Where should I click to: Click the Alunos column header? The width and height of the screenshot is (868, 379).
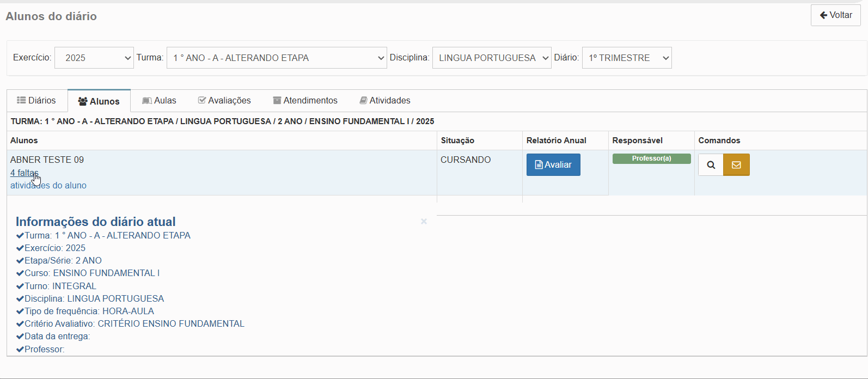pyautogui.click(x=24, y=140)
